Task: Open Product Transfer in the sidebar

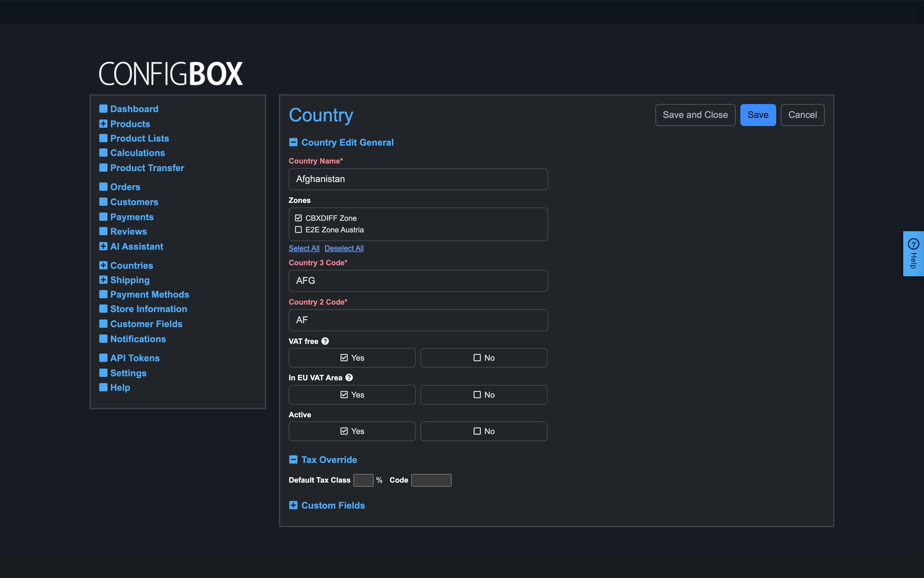Action: [147, 168]
